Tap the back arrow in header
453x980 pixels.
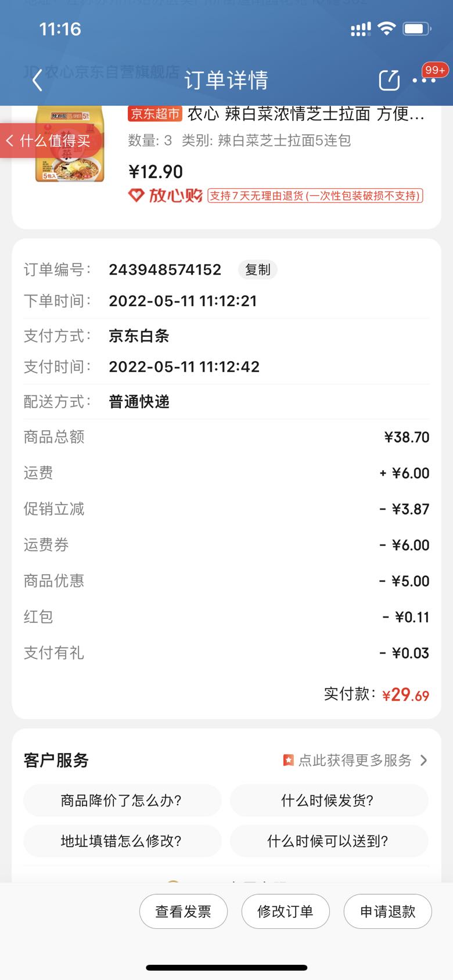37,80
